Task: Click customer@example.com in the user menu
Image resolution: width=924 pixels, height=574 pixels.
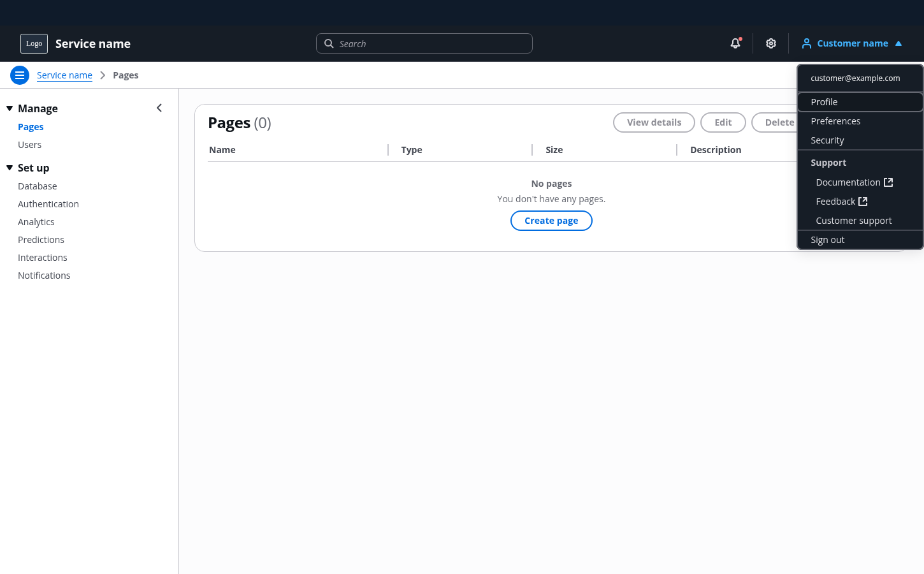Action: (855, 78)
